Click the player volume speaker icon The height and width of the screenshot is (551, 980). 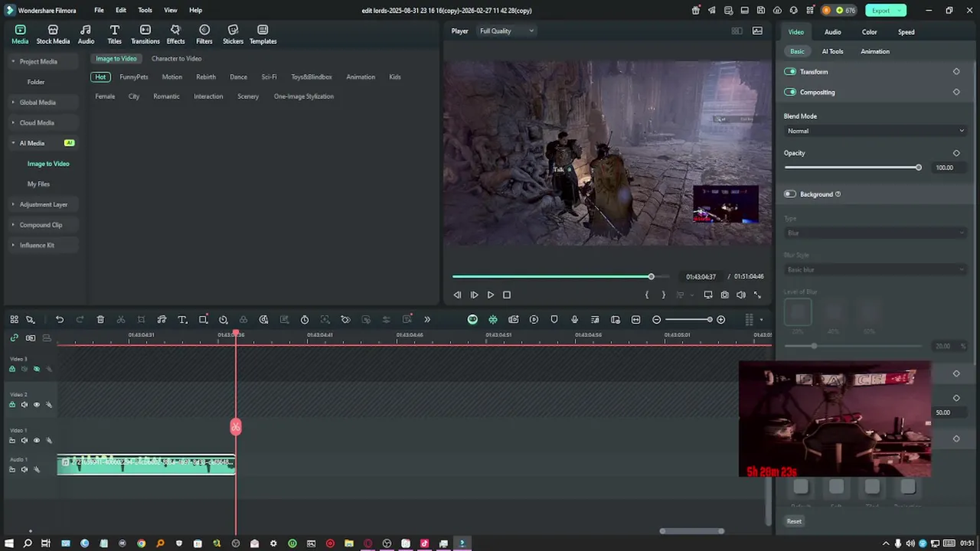(x=741, y=295)
